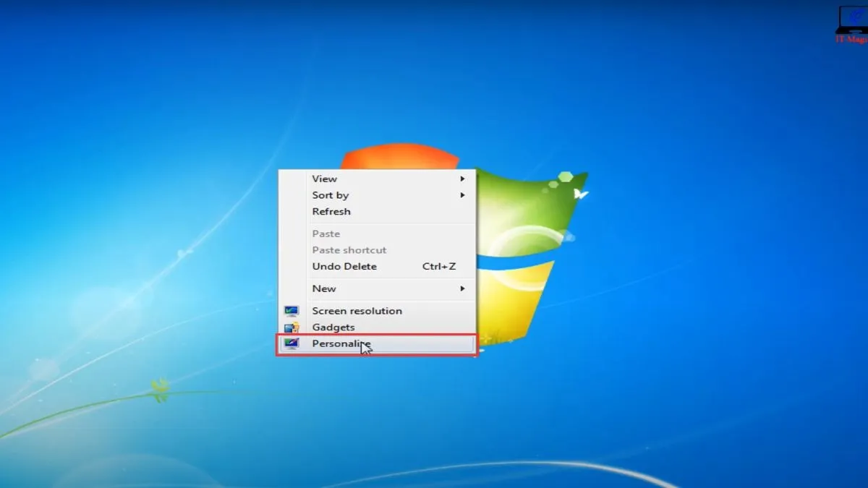The width and height of the screenshot is (868, 488).
Task: Select Refresh from the context menu
Action: point(331,212)
